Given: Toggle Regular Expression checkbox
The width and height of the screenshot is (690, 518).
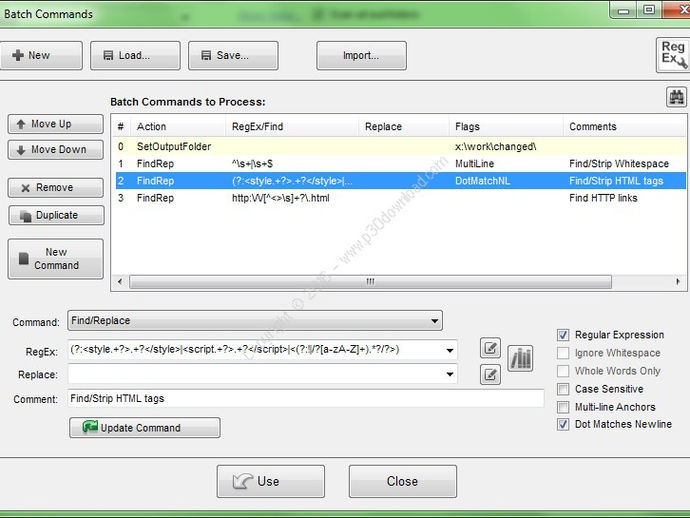Looking at the screenshot, I should 563,335.
